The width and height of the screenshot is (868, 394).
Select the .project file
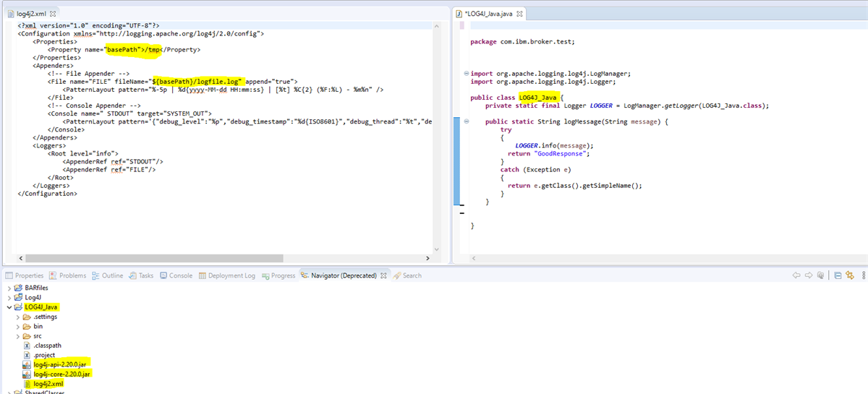tap(44, 355)
